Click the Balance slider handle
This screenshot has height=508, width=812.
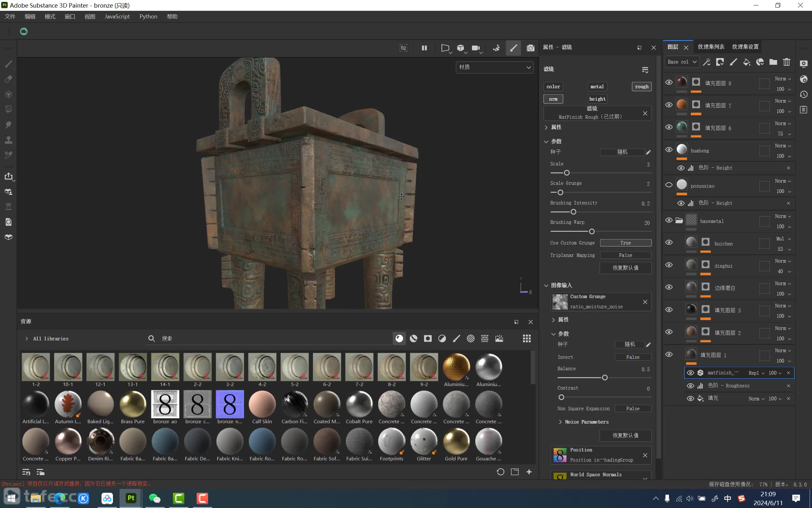pos(605,378)
